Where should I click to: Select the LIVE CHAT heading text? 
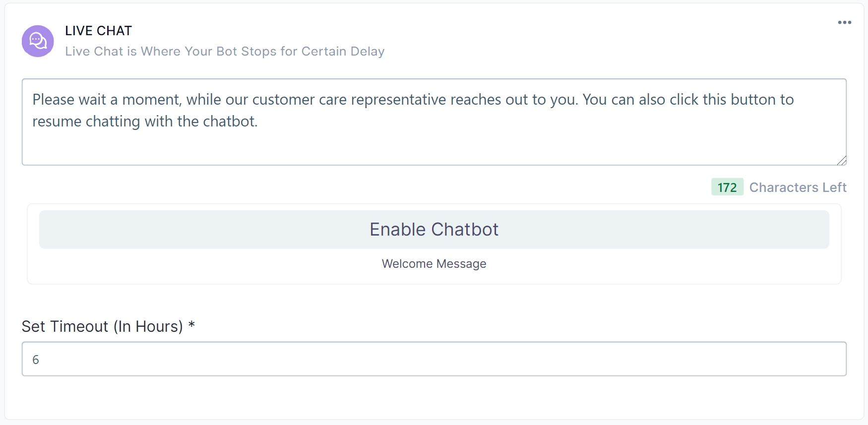point(98,31)
